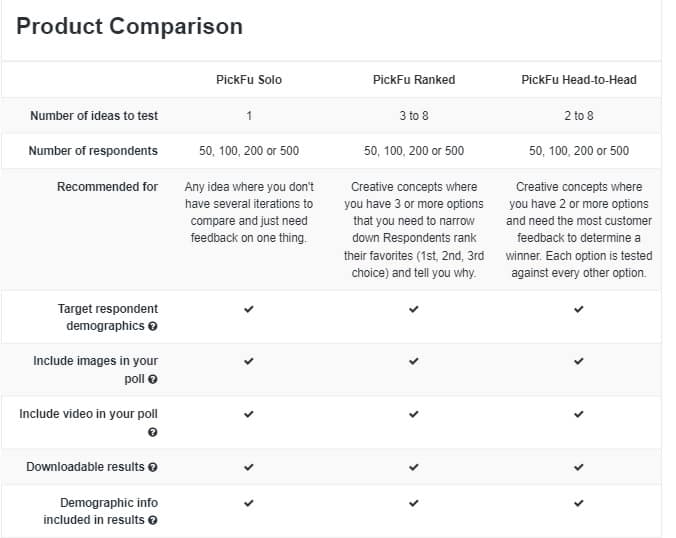Screen dimensions: 676x538
Task: Click the Number of respondents row label
Action: 94,151
